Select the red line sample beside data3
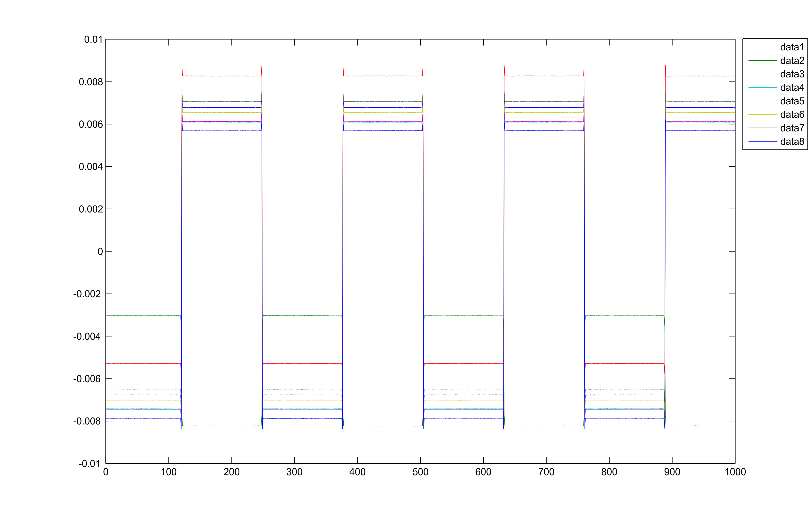This screenshot has width=812, height=521. tap(763, 74)
